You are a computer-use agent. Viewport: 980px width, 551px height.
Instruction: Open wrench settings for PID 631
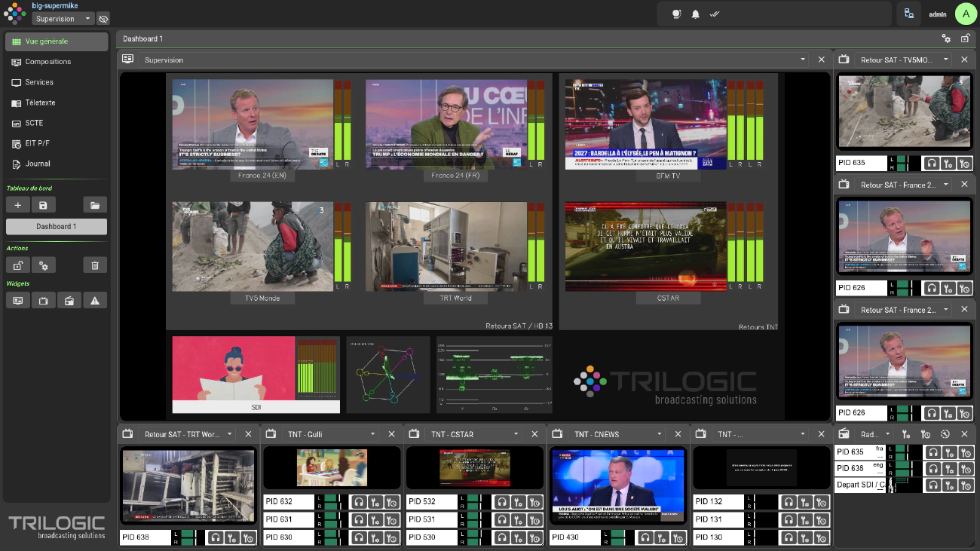tap(375, 519)
